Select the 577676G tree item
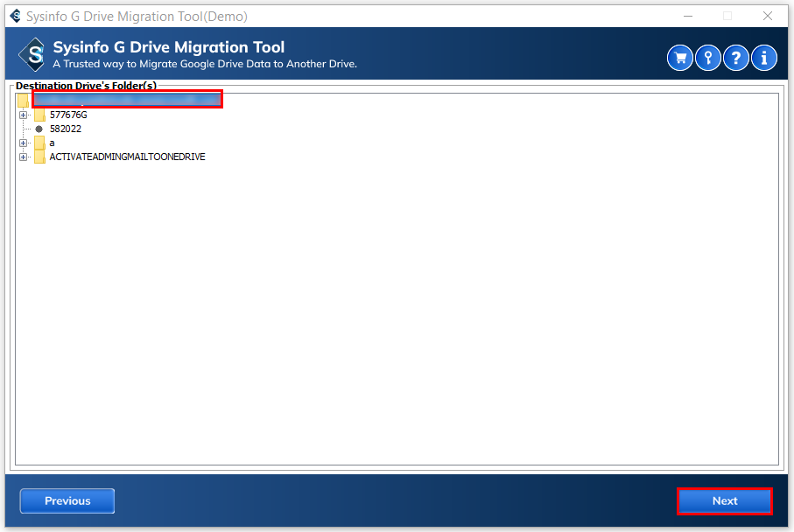Image resolution: width=794 pixels, height=532 pixels. tap(68, 115)
